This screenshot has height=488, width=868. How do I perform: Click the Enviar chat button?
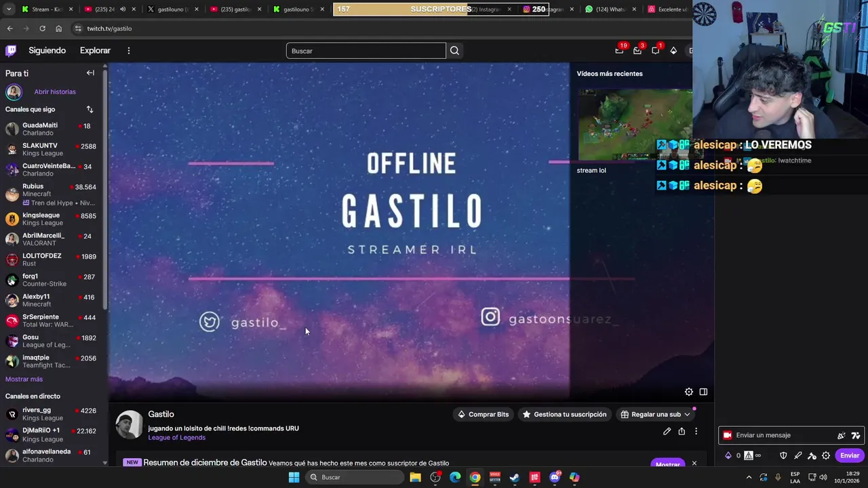pos(850,455)
